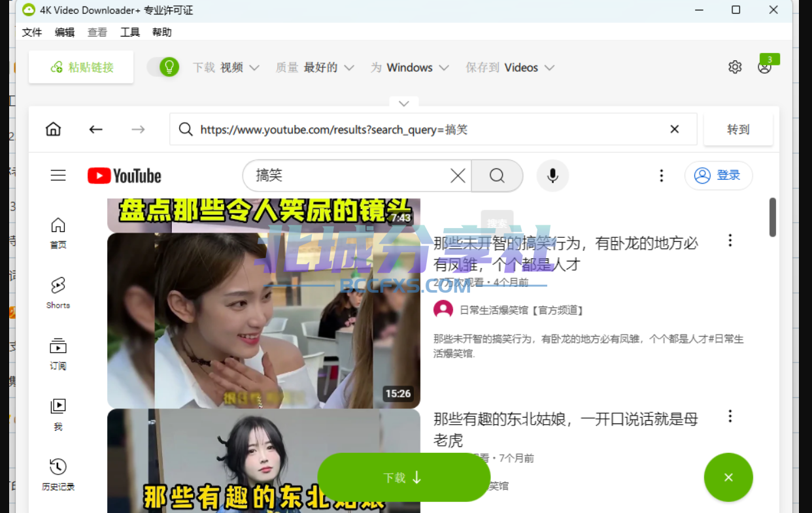812x513 pixels.
Task: Click the YouTube page vertical scrollbar
Action: click(x=773, y=217)
